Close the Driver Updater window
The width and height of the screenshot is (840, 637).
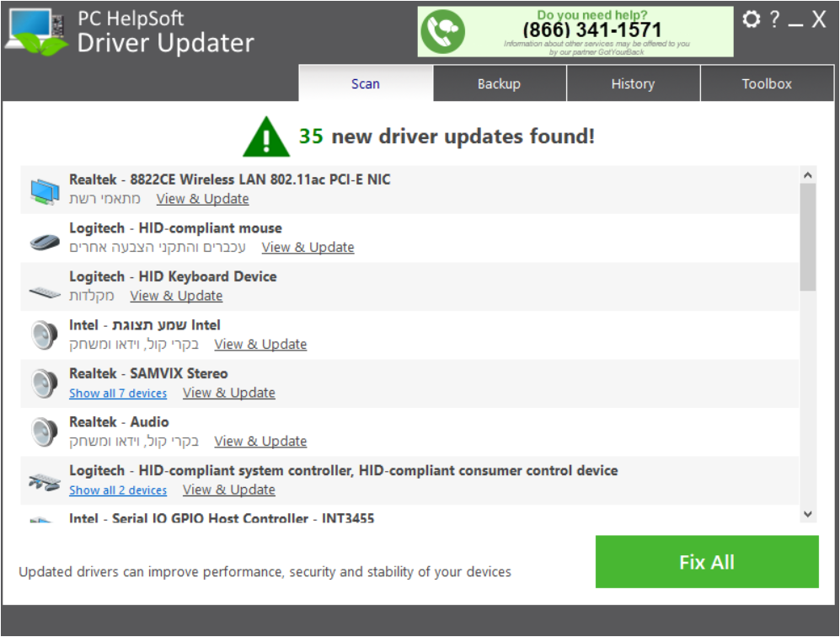pyautogui.click(x=819, y=19)
